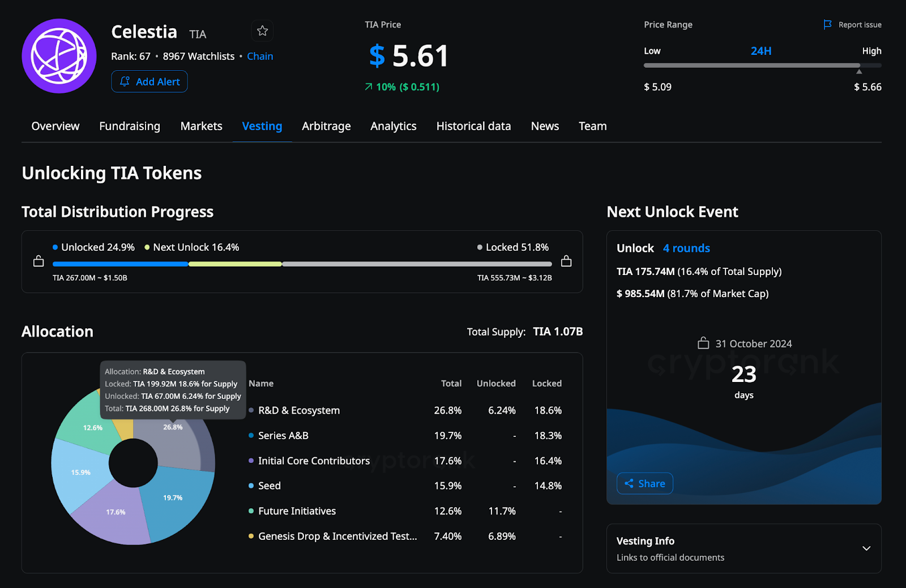Click the R&D & Ecosystem legend dot

point(251,410)
